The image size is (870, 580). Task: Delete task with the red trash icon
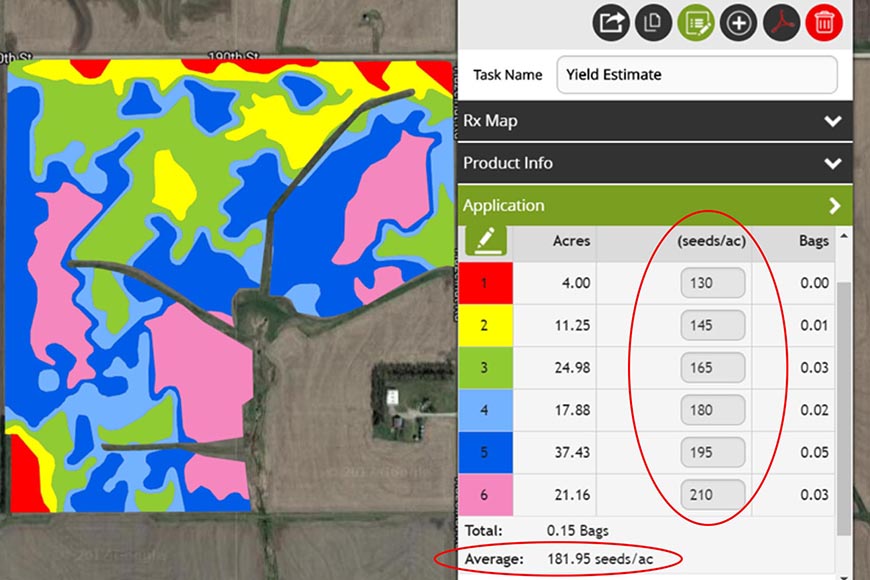pyautogui.click(x=825, y=22)
